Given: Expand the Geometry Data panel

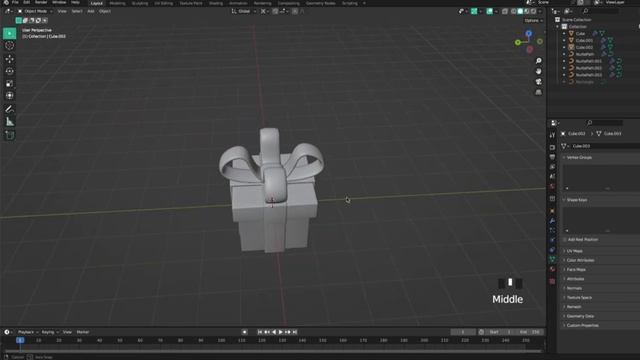Looking at the screenshot, I should coord(580,316).
